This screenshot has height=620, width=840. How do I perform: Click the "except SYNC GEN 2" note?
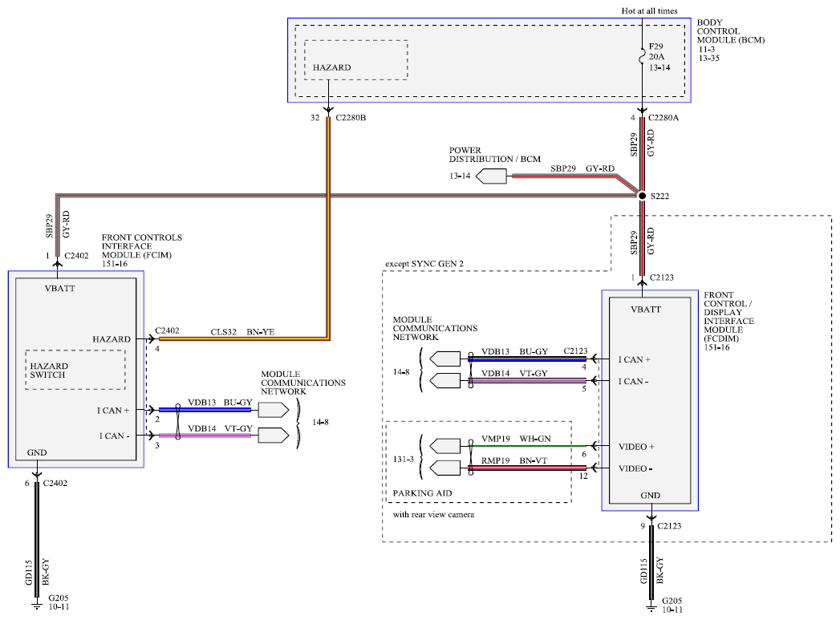(x=424, y=264)
